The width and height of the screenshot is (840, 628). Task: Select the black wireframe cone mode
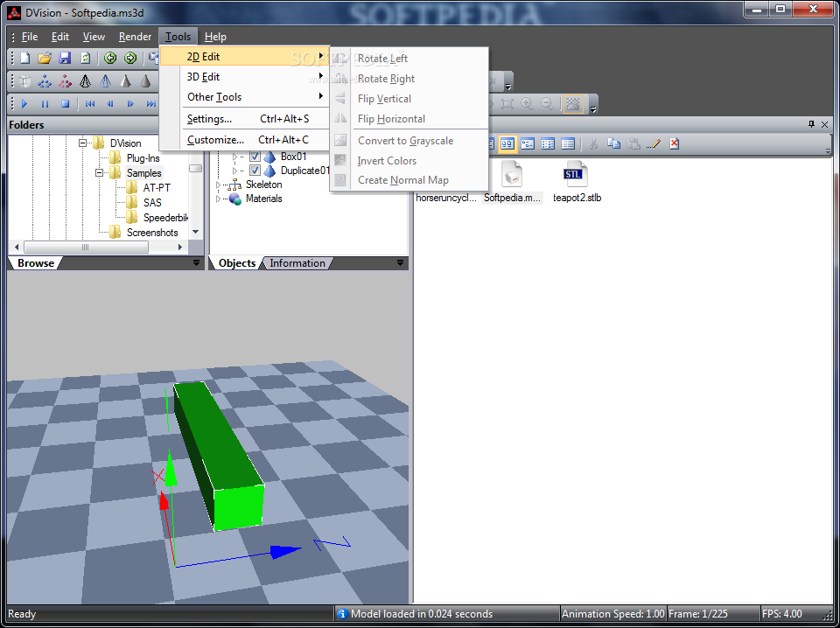[85, 81]
